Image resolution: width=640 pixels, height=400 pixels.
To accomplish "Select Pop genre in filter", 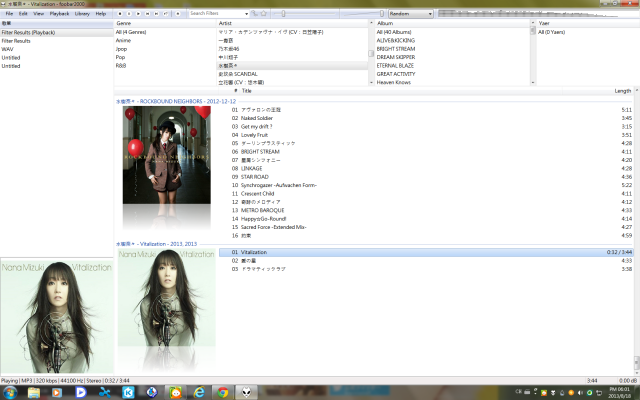I will point(164,57).
